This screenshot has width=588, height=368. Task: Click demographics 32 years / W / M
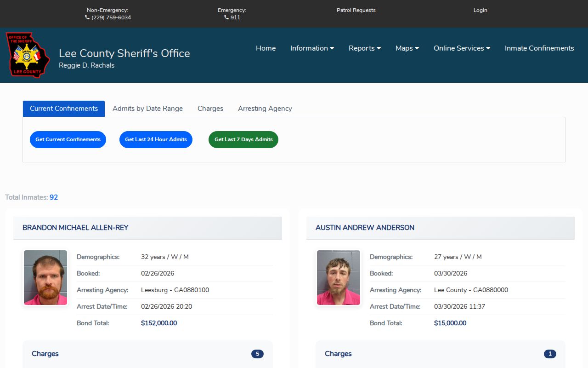165,257
